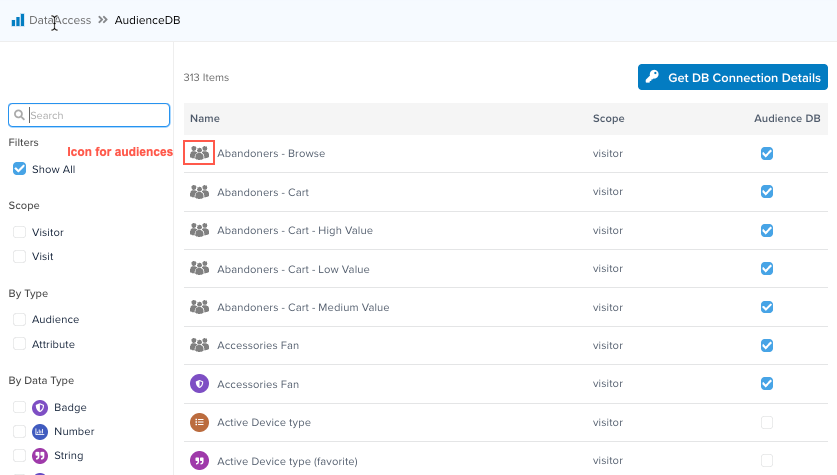Image resolution: width=837 pixels, height=475 pixels.
Task: Go to DataAccess breadcrumb link
Action: 60,20
